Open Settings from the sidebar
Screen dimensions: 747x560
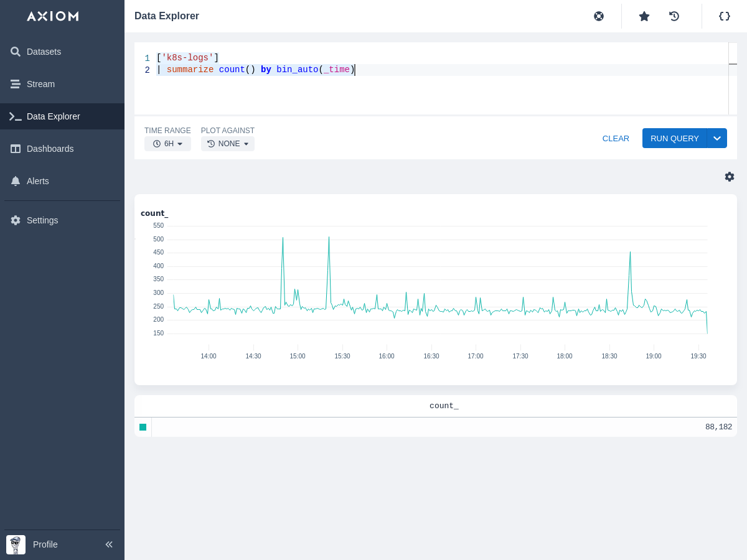point(42,220)
